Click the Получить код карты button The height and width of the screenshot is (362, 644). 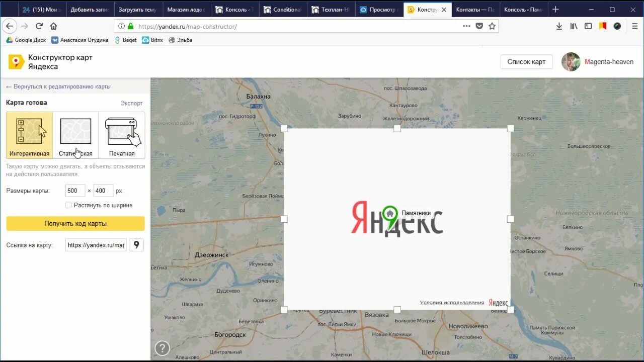point(75,224)
